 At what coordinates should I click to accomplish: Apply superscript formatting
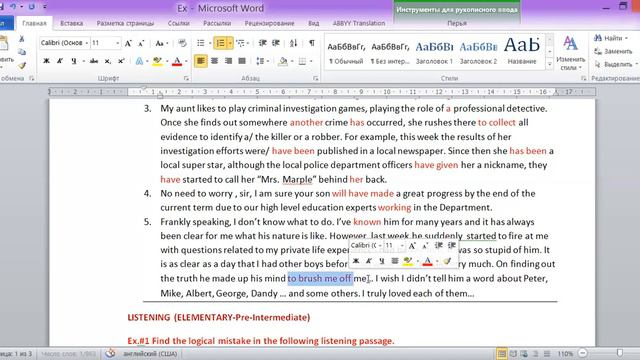click(x=121, y=61)
